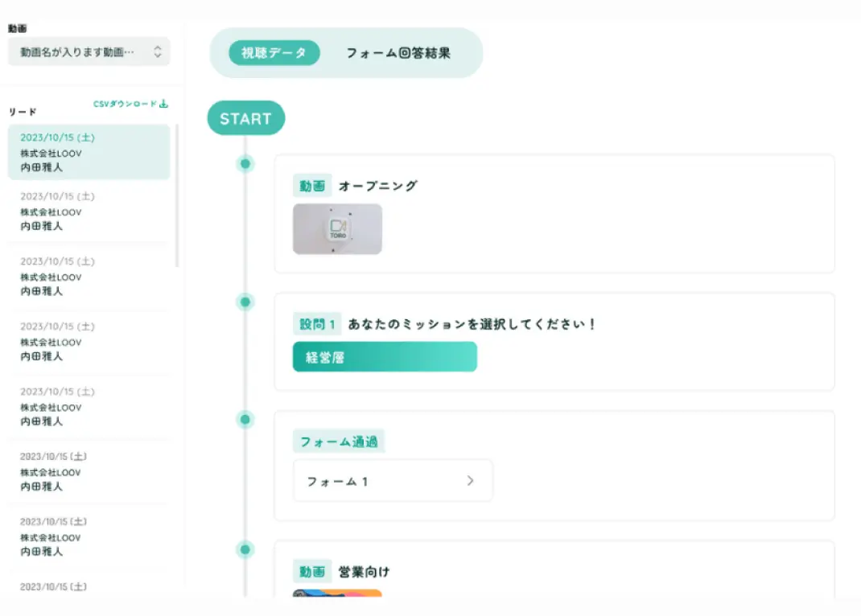The width and height of the screenshot is (861, 616).
Task: Open フォーム 1 details in the フォーム通過 card
Action: coord(392,480)
